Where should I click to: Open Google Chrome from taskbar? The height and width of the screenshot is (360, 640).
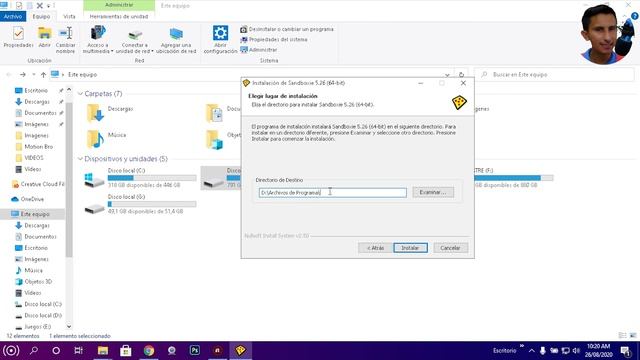point(149,351)
